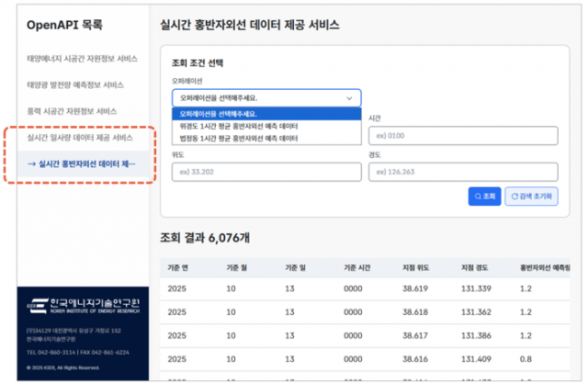
Task: Open 태양에너지 시공간 자원정보 서비스 menu
Action: [83, 59]
